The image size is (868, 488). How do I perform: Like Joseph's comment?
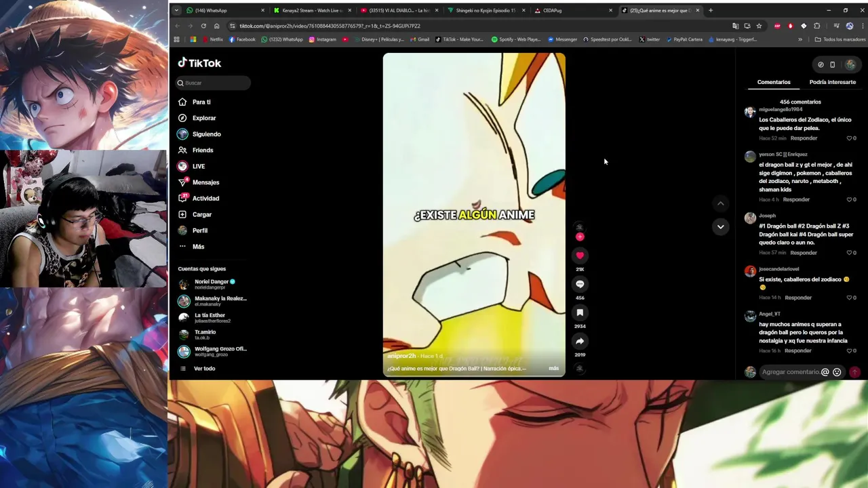(x=849, y=253)
